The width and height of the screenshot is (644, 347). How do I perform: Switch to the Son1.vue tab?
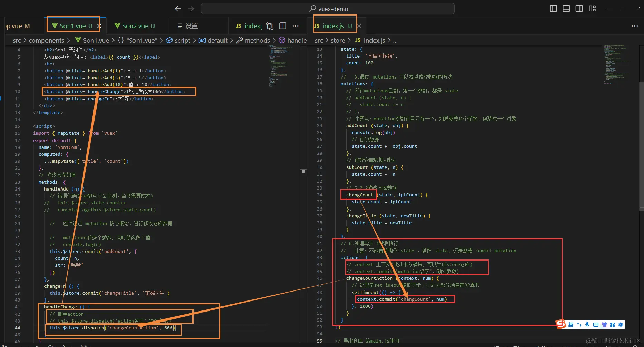(x=72, y=26)
